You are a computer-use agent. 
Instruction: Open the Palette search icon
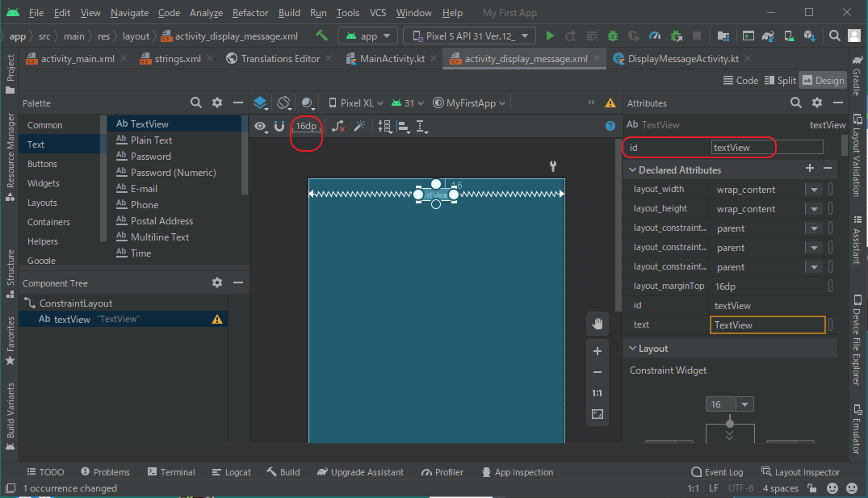pyautogui.click(x=196, y=103)
